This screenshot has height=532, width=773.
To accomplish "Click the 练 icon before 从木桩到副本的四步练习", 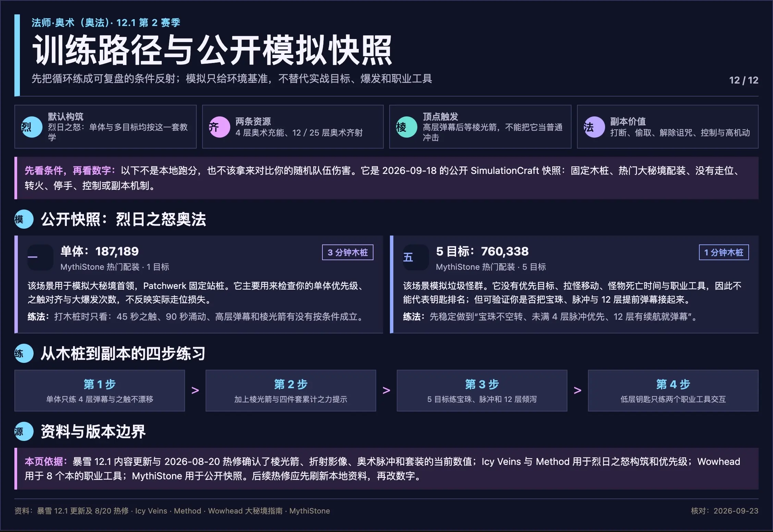I will tap(24, 353).
